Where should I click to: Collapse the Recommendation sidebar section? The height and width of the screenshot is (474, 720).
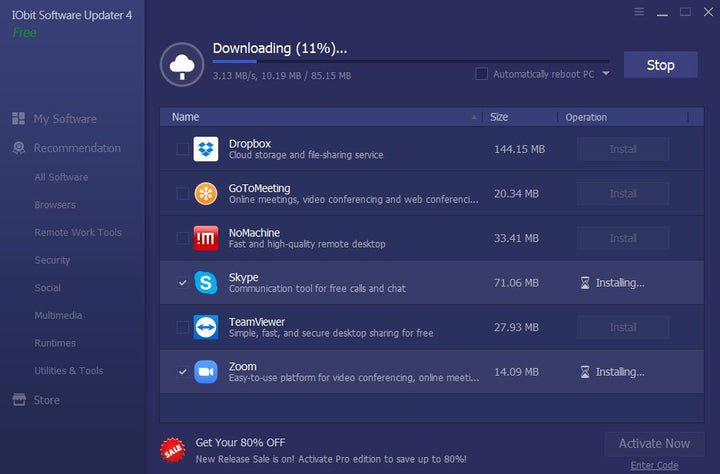(x=77, y=148)
